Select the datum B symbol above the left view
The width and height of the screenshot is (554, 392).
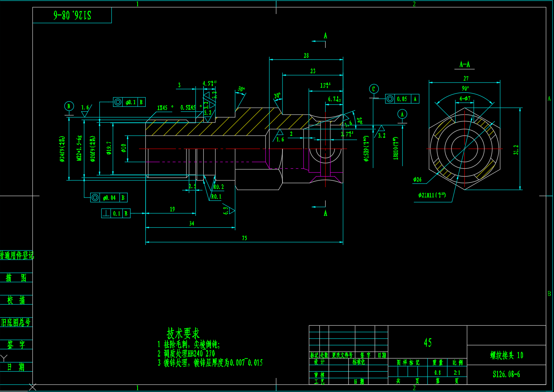tap(68, 106)
